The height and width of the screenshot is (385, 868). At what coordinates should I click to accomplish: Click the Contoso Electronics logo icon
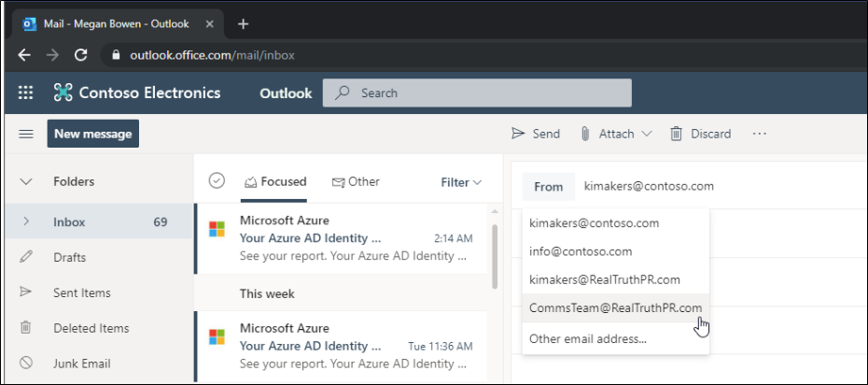tap(63, 93)
